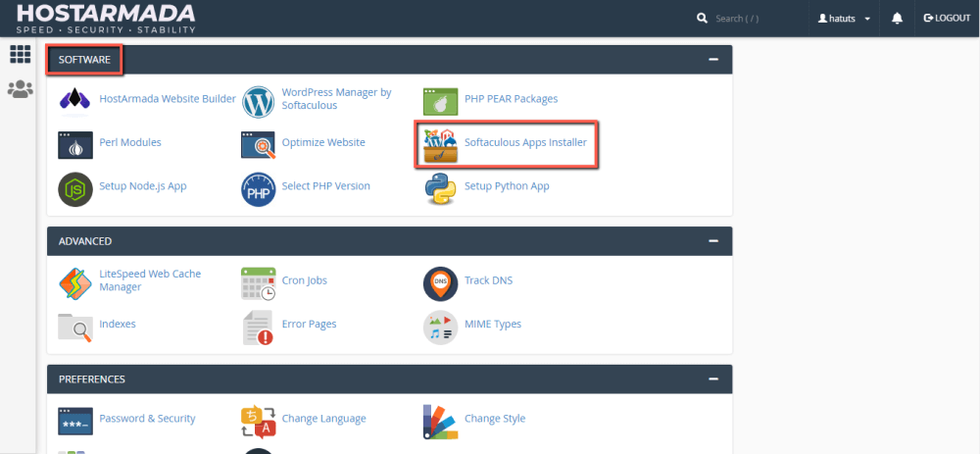The image size is (980, 454).
Task: Open the LiteSpeed Web Cache Manager icon
Action: click(75, 283)
